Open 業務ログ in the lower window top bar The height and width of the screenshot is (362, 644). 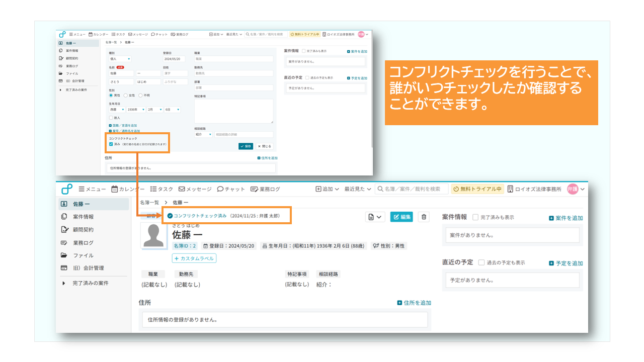(x=265, y=189)
